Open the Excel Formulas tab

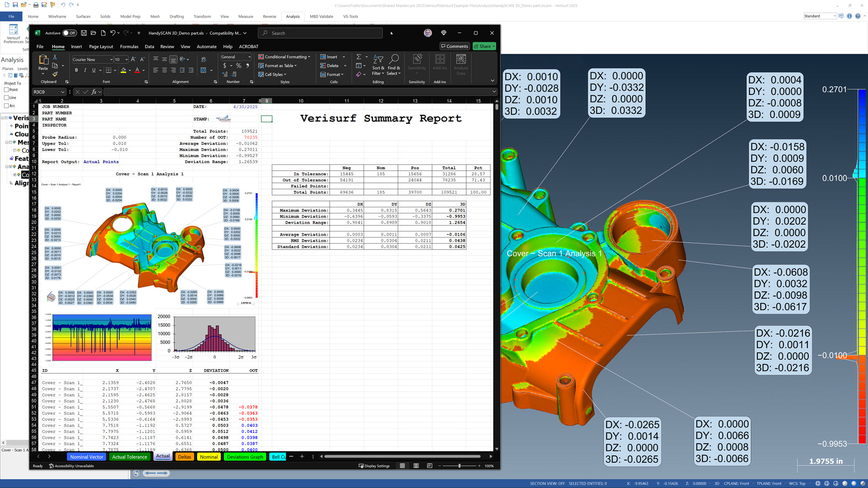[x=129, y=47]
